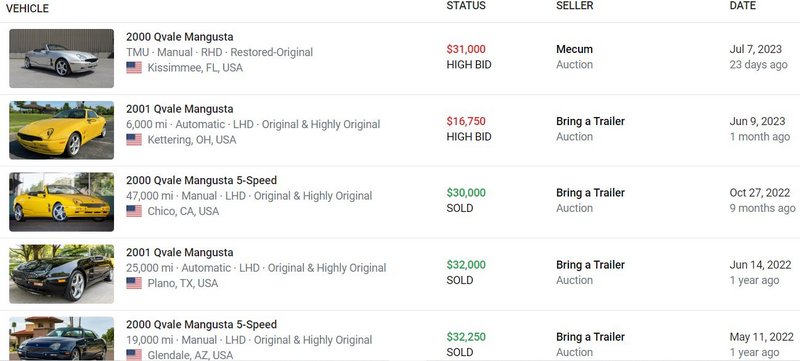Click the US flag icon beside Chico, CA
The image size is (800, 361).
(134, 211)
